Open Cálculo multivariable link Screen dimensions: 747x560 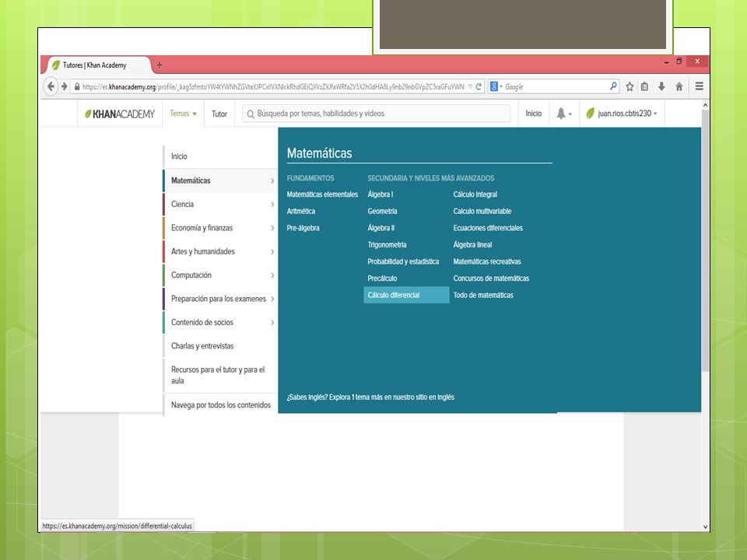tap(482, 211)
